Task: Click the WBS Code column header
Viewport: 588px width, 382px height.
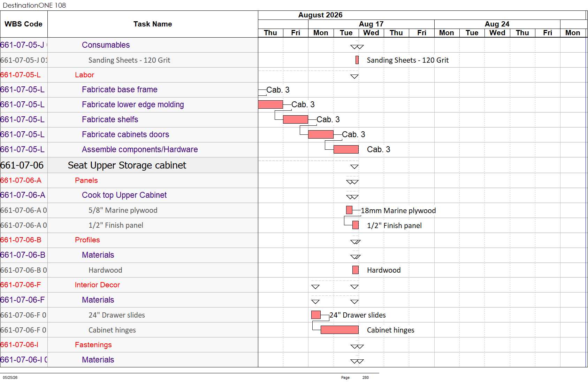Action: pos(23,24)
